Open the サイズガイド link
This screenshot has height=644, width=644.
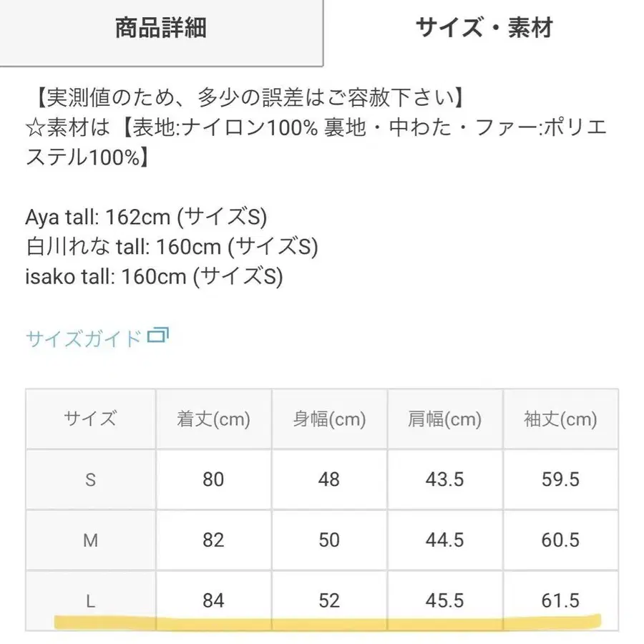(x=84, y=338)
